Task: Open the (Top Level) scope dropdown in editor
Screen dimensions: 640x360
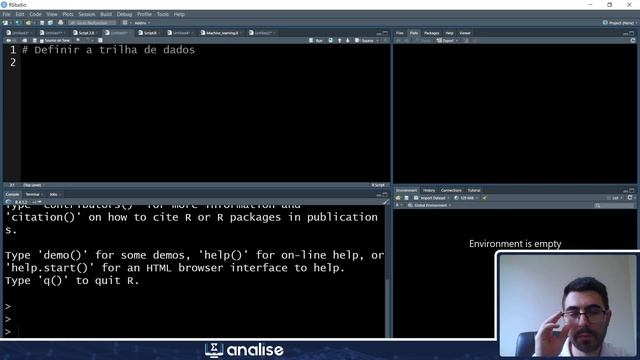Action: coord(33,185)
